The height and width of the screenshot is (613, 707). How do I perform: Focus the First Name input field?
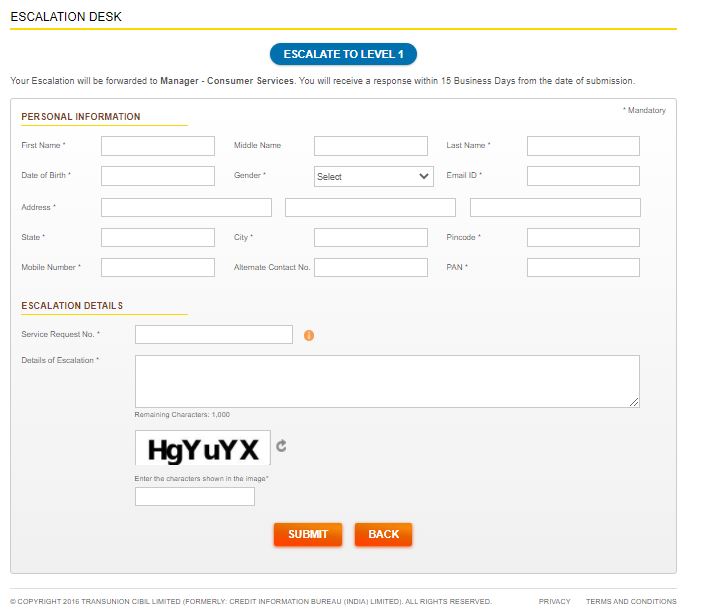158,146
